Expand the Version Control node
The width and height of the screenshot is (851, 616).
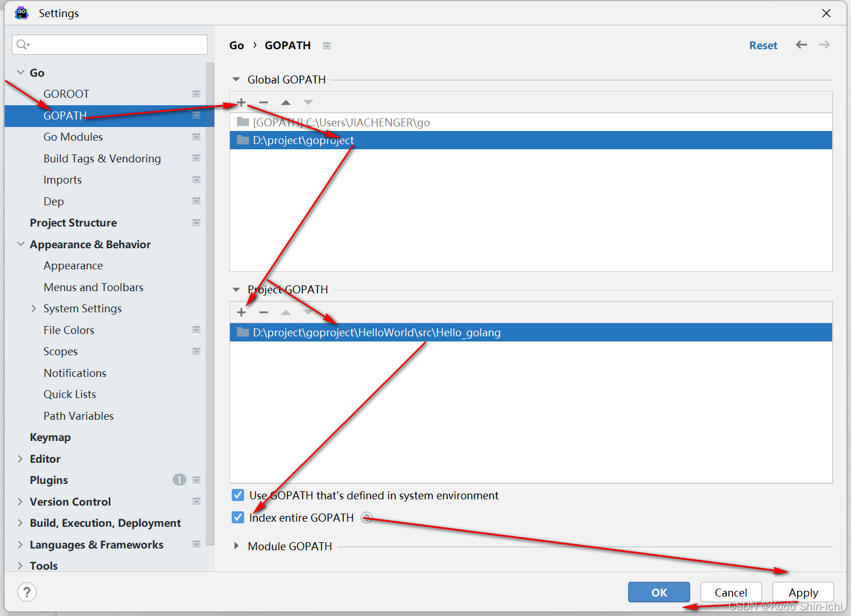[x=21, y=502]
